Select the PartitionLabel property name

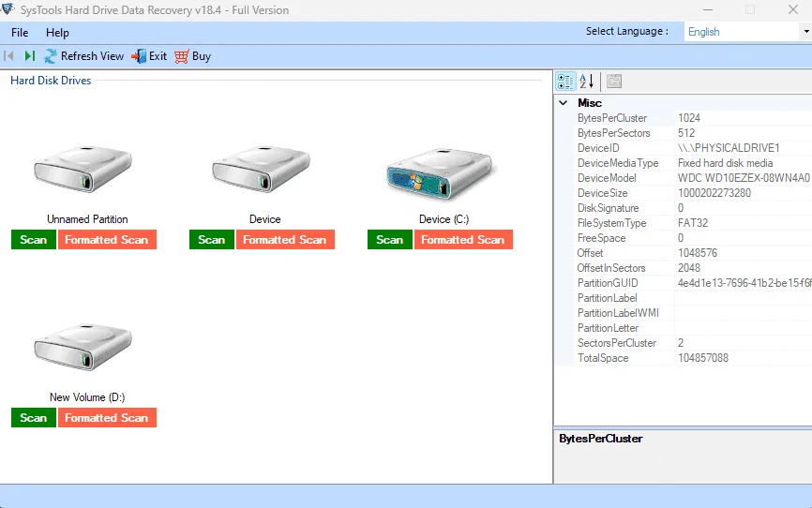pyautogui.click(x=607, y=298)
